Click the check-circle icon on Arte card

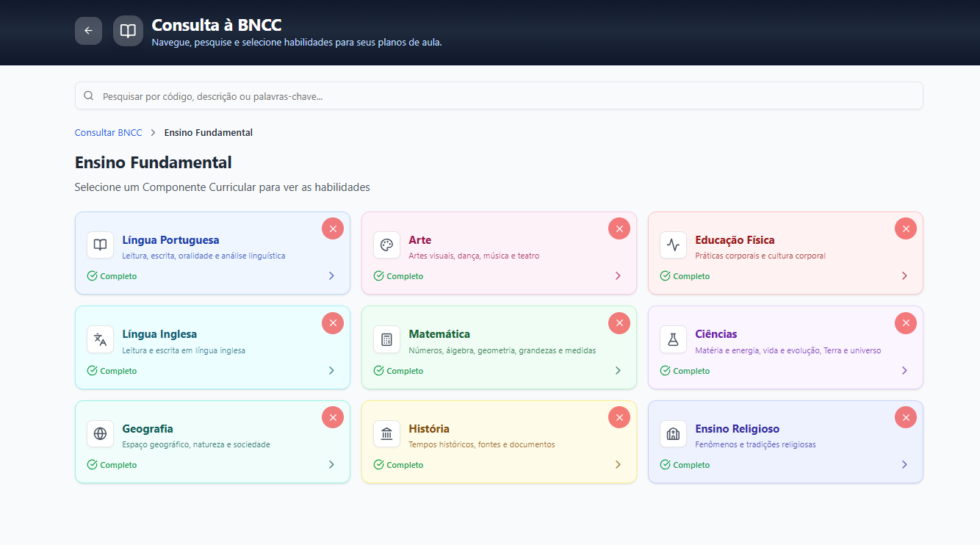(x=378, y=276)
